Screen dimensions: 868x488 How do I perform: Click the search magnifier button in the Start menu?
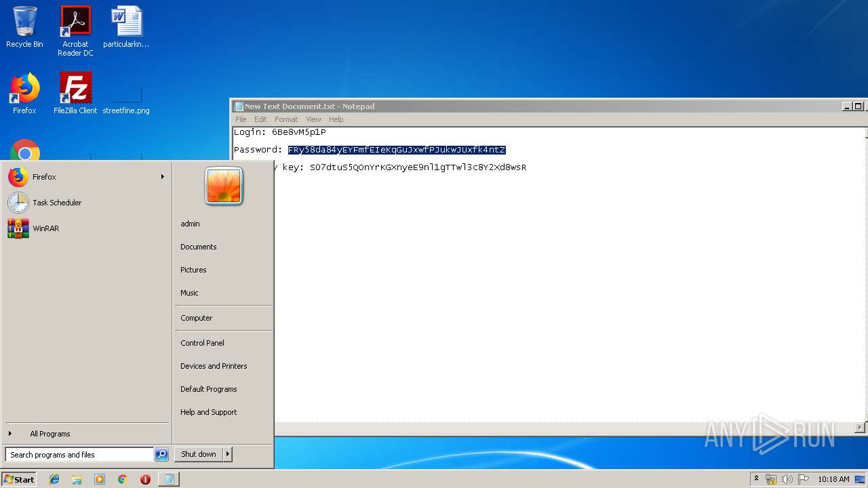pos(161,455)
